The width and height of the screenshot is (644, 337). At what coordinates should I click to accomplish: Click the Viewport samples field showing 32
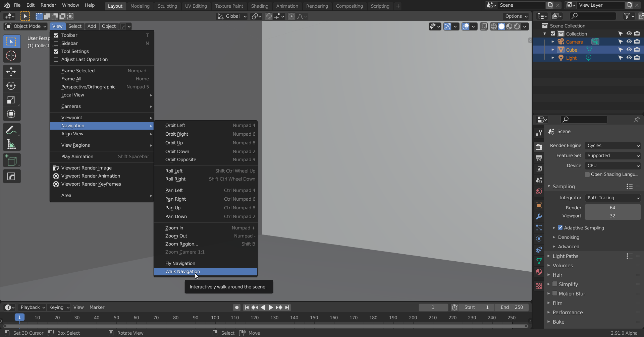[612, 216]
